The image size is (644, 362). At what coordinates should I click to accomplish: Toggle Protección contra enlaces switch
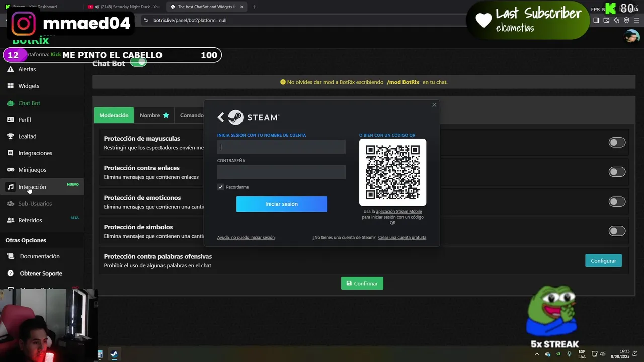click(617, 172)
